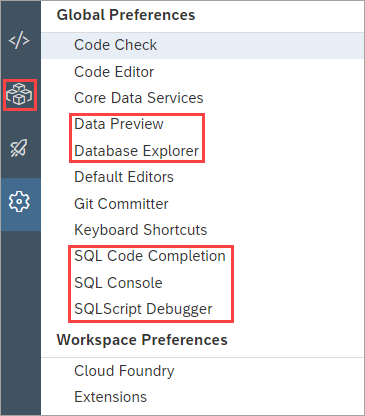Click the Global Preferences heading

click(x=126, y=15)
